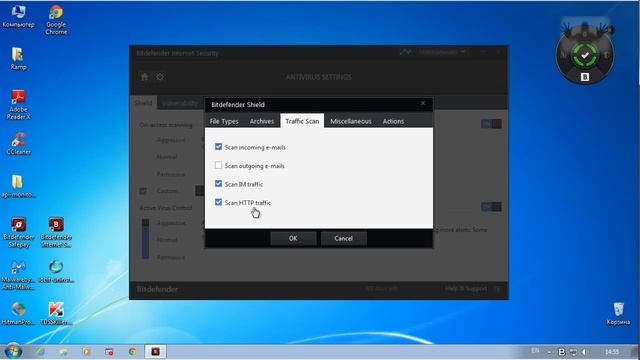Check the Scan incoming e-mails checkbox
The image size is (640, 360).
click(x=218, y=147)
